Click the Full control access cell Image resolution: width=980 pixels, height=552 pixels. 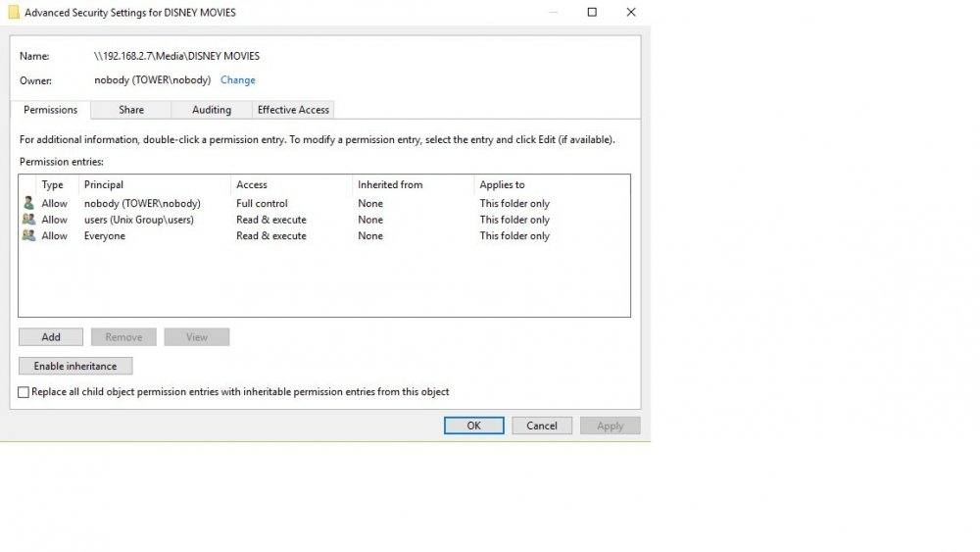coord(262,203)
